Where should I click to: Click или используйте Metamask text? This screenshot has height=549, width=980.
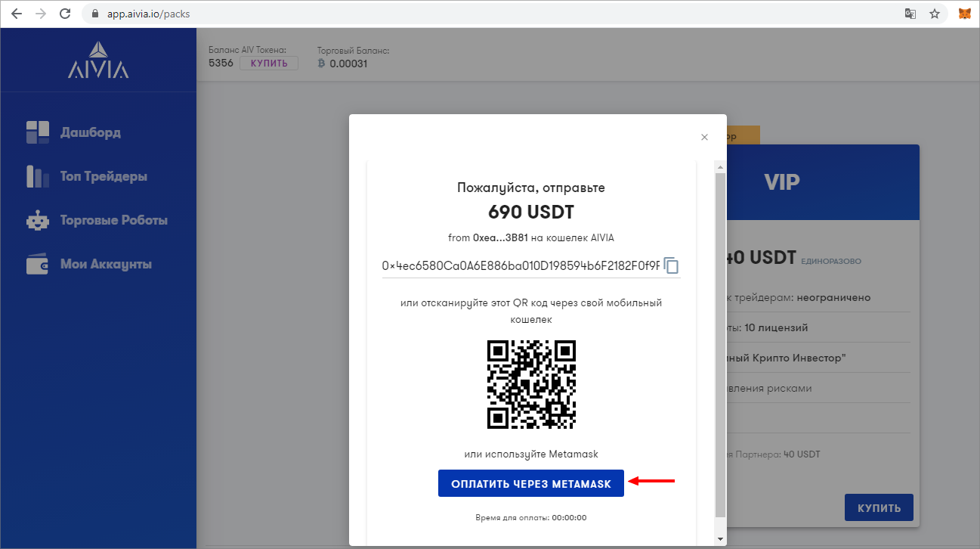pos(531,454)
